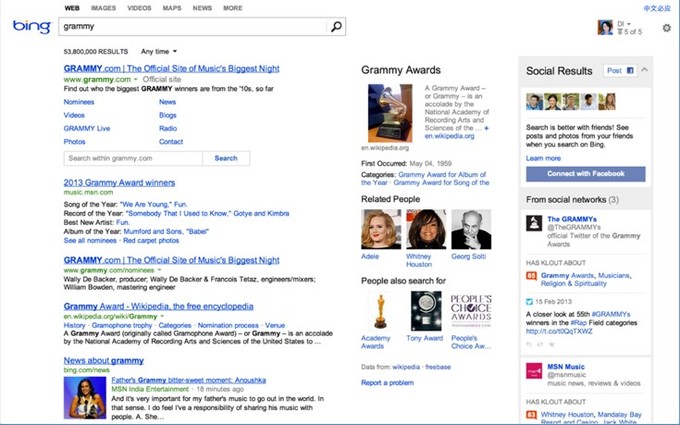Open tweet link http://t.co/t0QqTXWZ
This screenshot has height=425, width=680.
coord(559,331)
